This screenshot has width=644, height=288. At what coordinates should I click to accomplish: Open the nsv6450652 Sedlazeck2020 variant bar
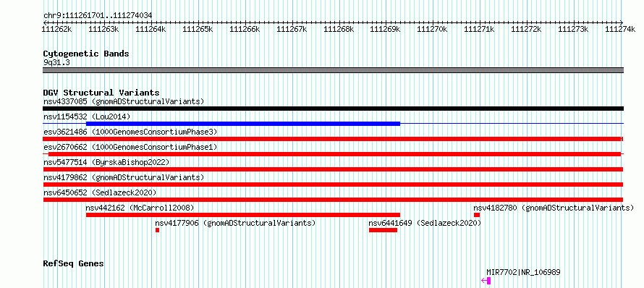333,200
